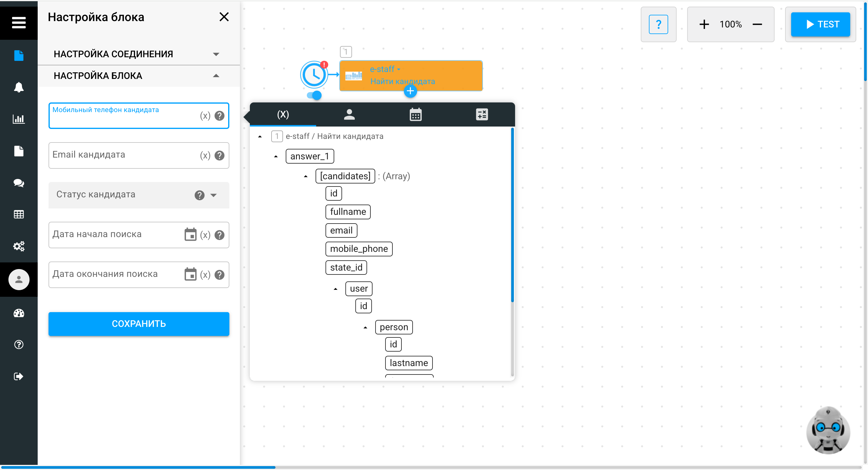Image resolution: width=868 pixels, height=470 pixels.
Task: Click the gears settings sidebar icon
Action: (x=18, y=246)
